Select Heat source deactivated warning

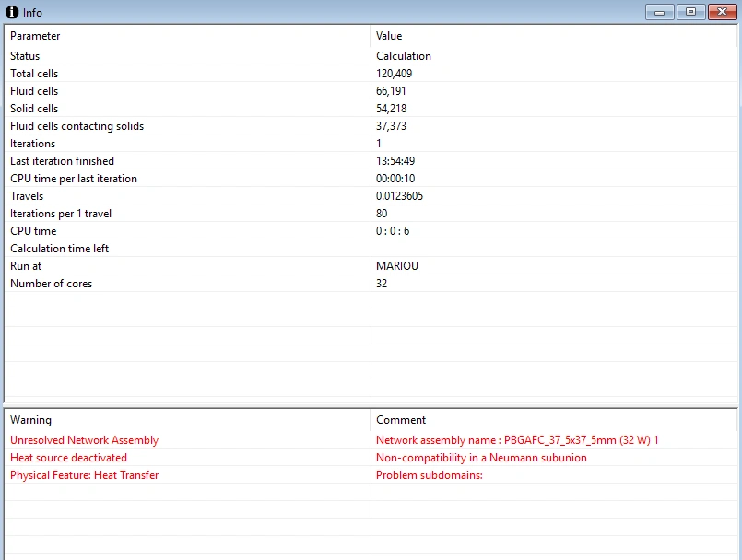tap(68, 458)
